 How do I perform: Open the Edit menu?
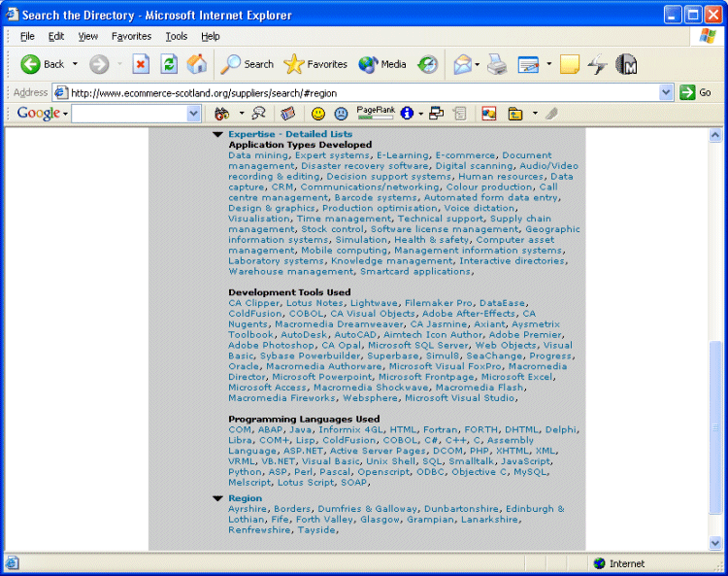click(55, 36)
